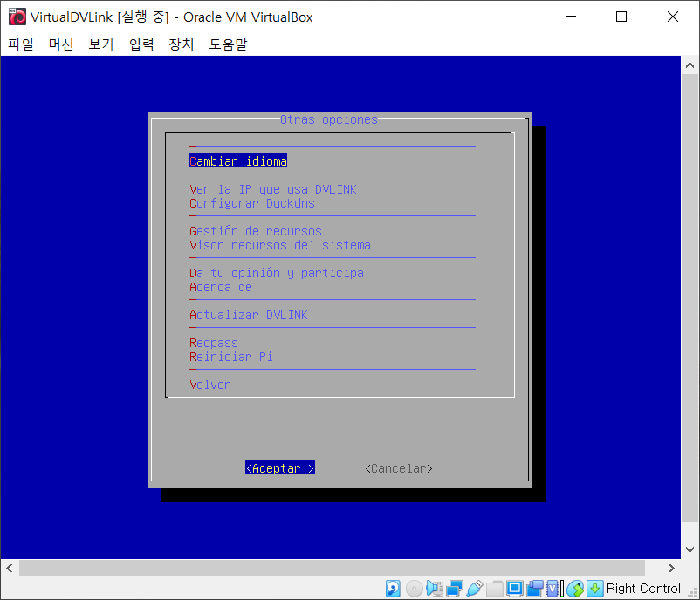Click the Right Control host key label
700x600 pixels.
point(643,589)
